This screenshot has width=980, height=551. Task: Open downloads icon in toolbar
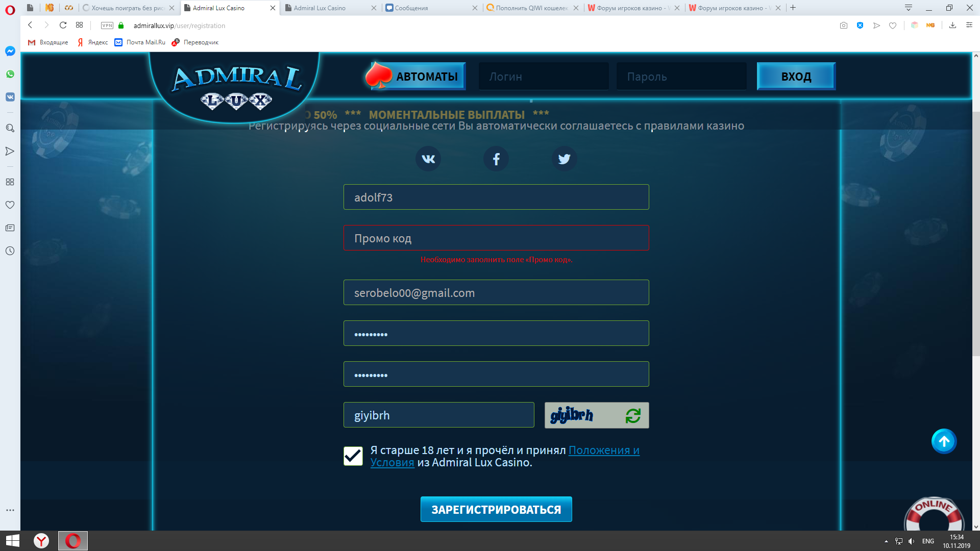point(952,25)
